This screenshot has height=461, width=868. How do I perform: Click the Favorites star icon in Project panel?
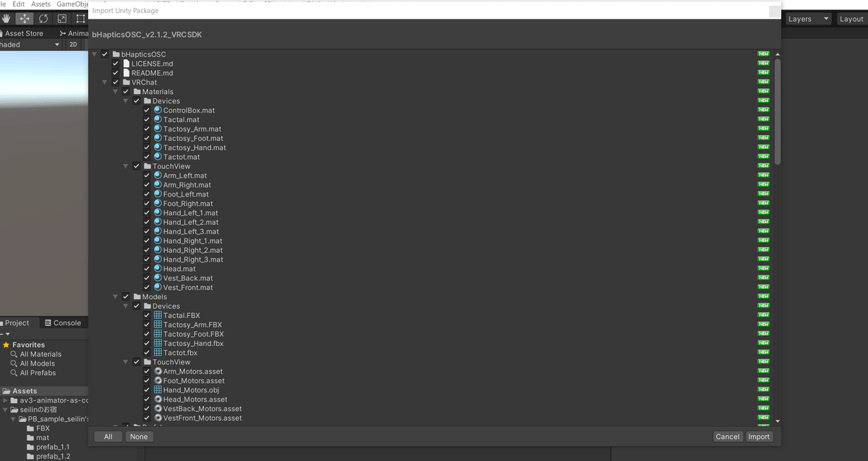(x=6, y=345)
